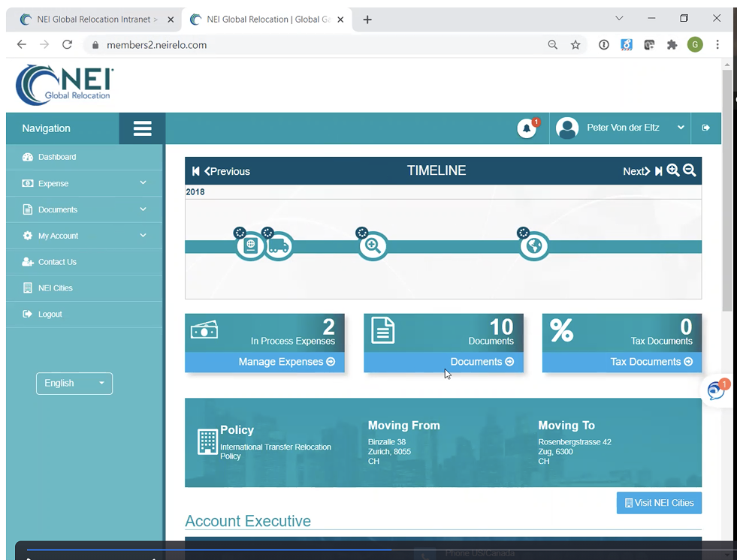737x560 pixels.
Task: Open the browser zoom indicator
Action: click(x=553, y=45)
